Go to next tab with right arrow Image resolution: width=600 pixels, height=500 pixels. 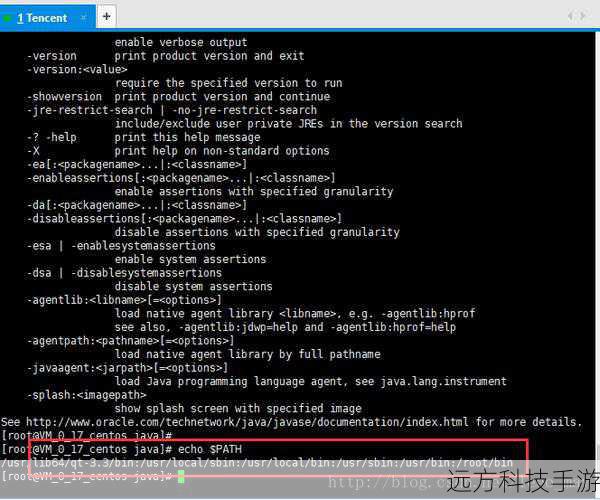(x=583, y=16)
